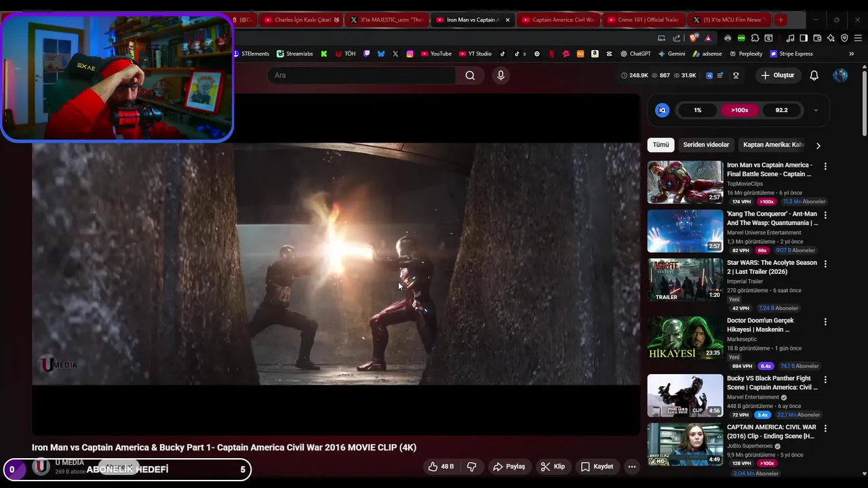Switch to Crime 101 Official Trailer tab
Image resolution: width=868 pixels, height=488 pixels.
pos(644,20)
